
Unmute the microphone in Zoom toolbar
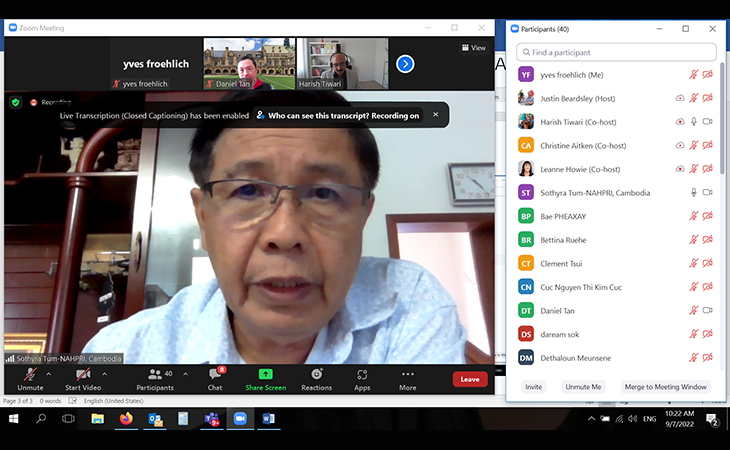[x=30, y=379]
